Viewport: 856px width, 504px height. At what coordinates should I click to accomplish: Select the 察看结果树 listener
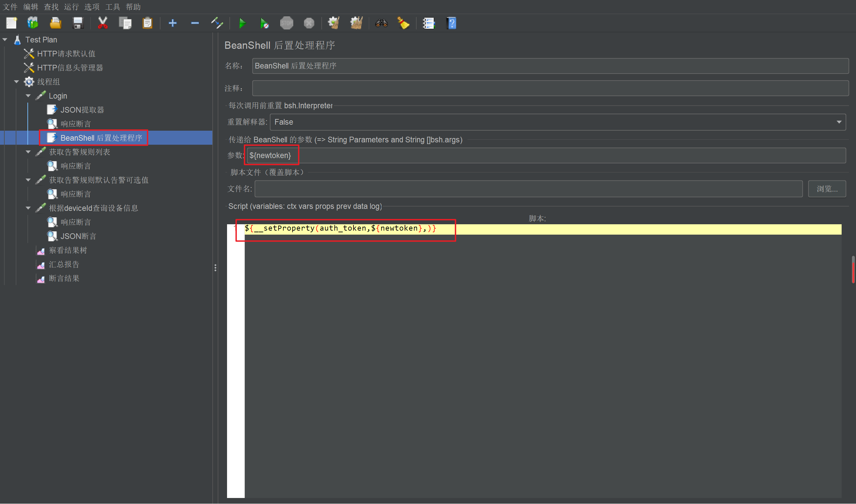pyautogui.click(x=68, y=250)
